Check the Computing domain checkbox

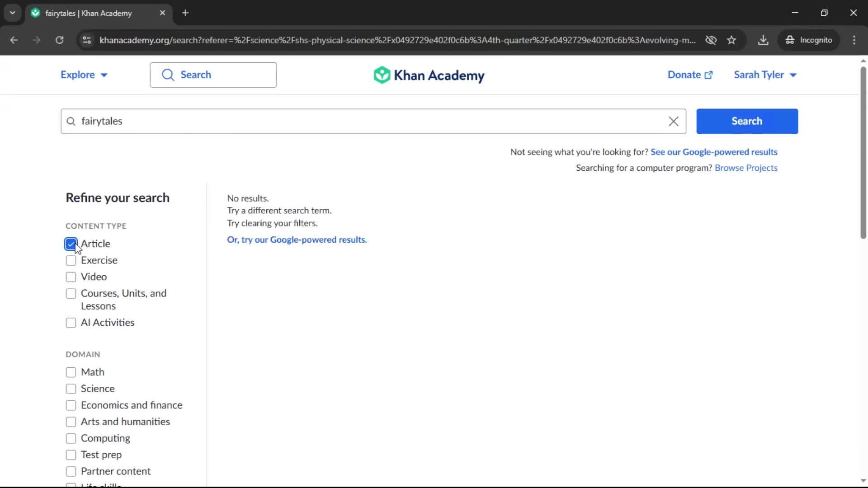click(x=71, y=439)
